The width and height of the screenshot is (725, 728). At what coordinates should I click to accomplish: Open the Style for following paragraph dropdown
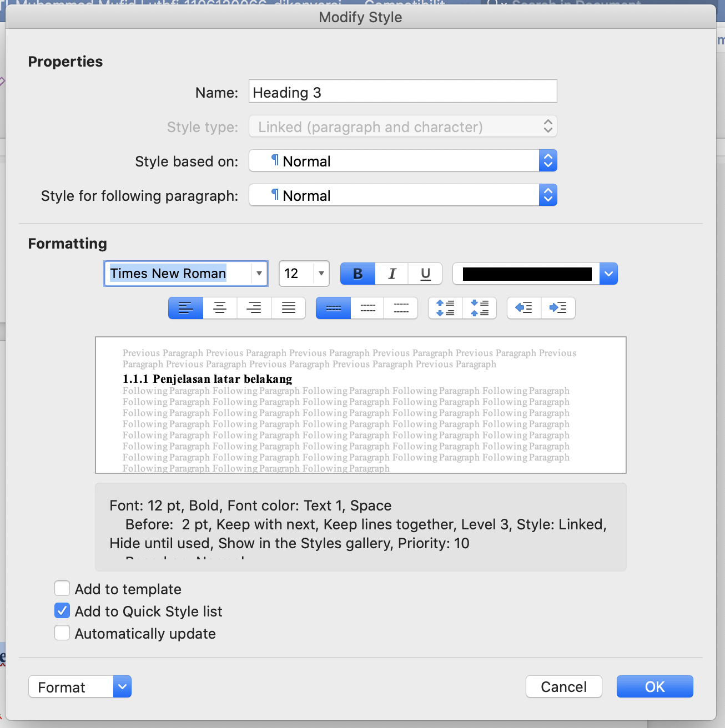[x=547, y=195]
